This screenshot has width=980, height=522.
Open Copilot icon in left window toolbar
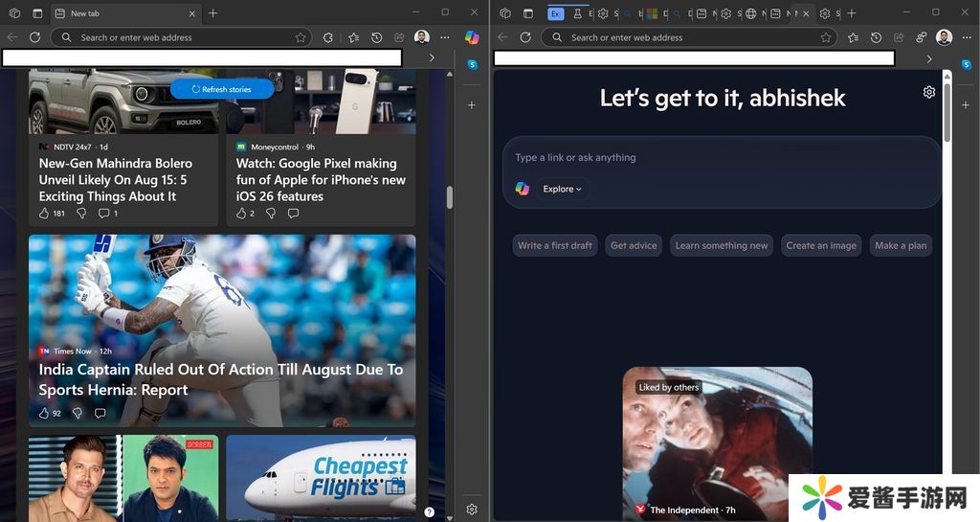point(472,37)
